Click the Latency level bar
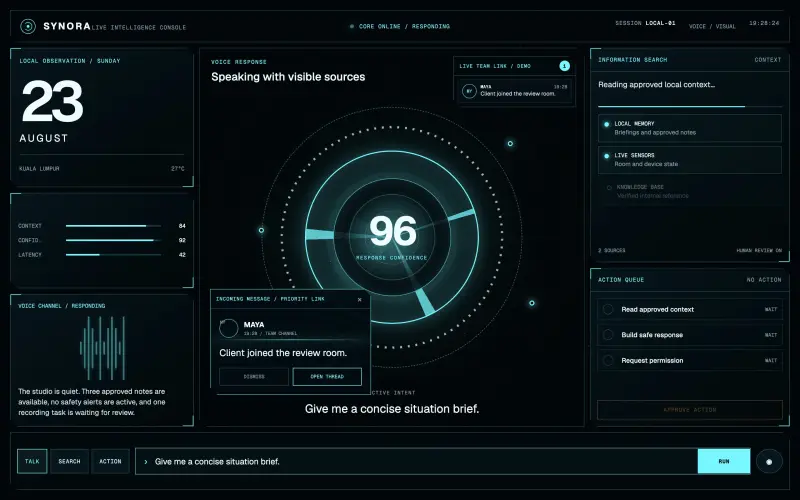Viewport: 800px width, 500px height. pyautogui.click(x=113, y=255)
